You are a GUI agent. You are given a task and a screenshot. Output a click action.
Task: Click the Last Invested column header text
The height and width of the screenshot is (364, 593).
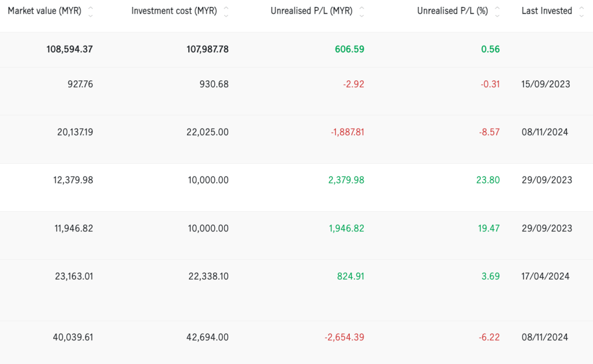[546, 11]
